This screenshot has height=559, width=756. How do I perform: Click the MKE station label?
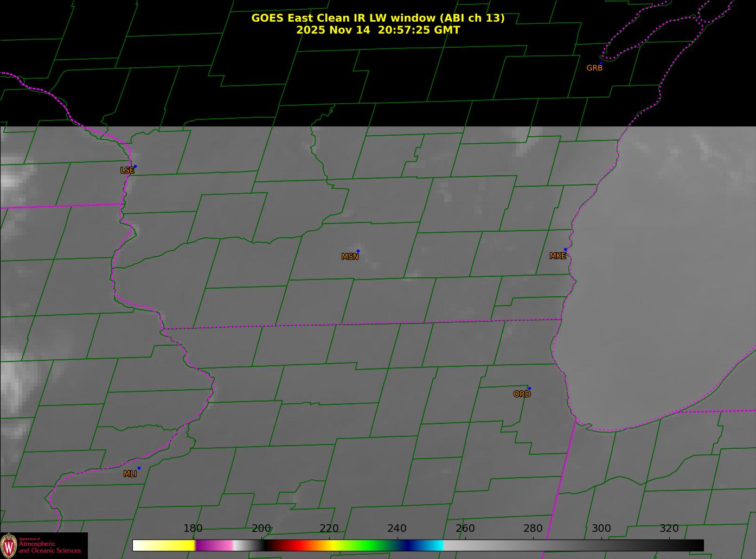[558, 256]
